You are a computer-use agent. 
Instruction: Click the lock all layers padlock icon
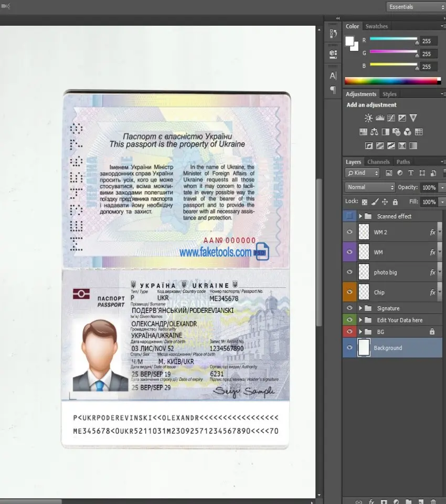395,202
